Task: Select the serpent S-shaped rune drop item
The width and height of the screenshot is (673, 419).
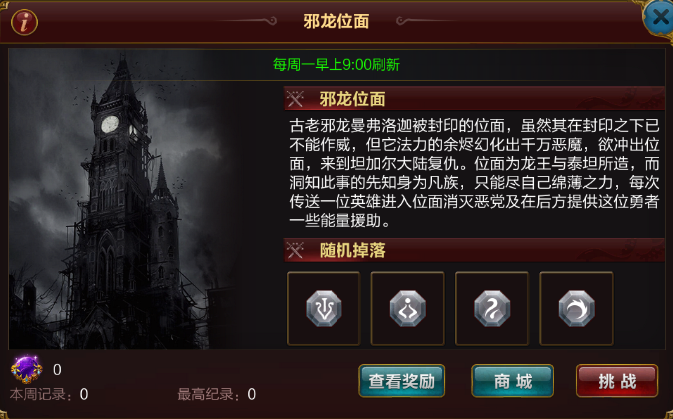Action: 492,308
